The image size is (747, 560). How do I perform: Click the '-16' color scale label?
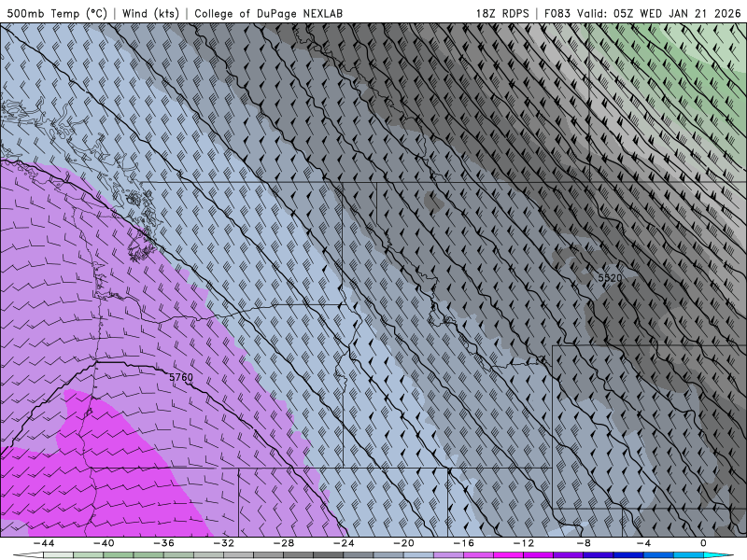(463, 543)
